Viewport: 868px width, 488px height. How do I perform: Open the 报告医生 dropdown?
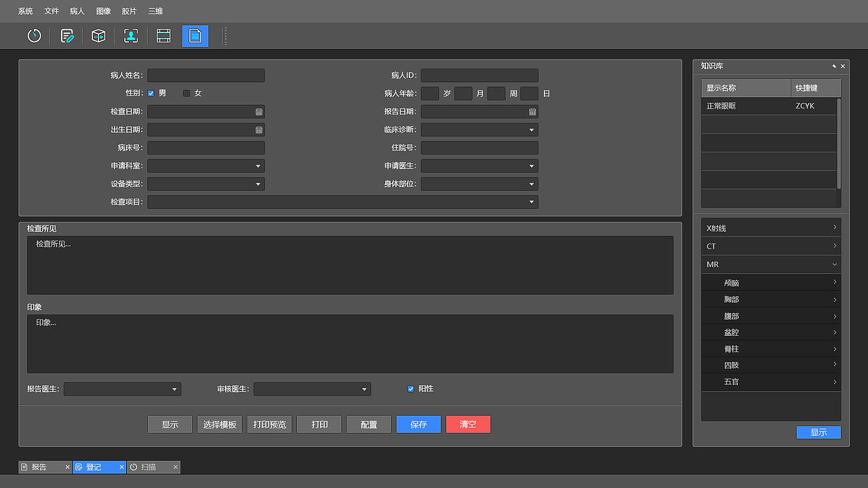(x=122, y=389)
